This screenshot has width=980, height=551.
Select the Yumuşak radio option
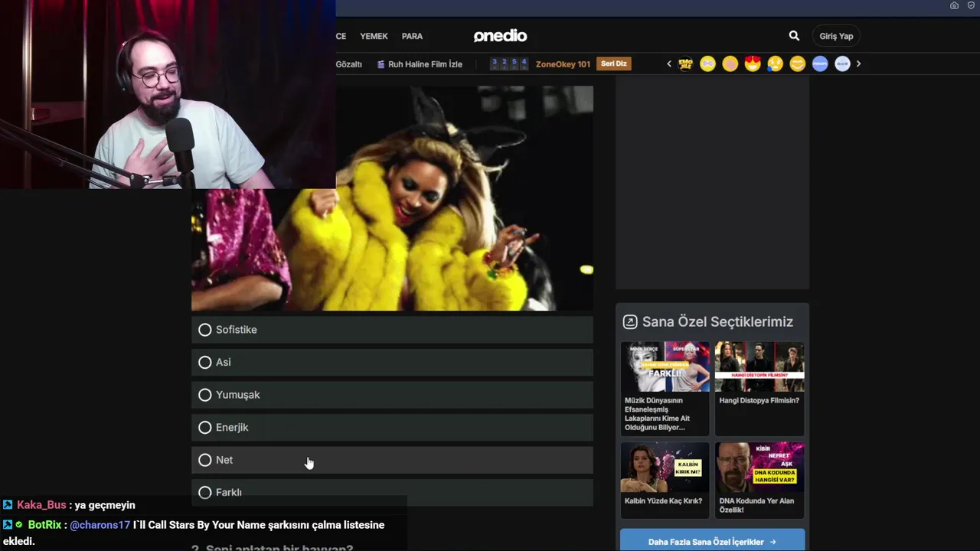pyautogui.click(x=392, y=395)
